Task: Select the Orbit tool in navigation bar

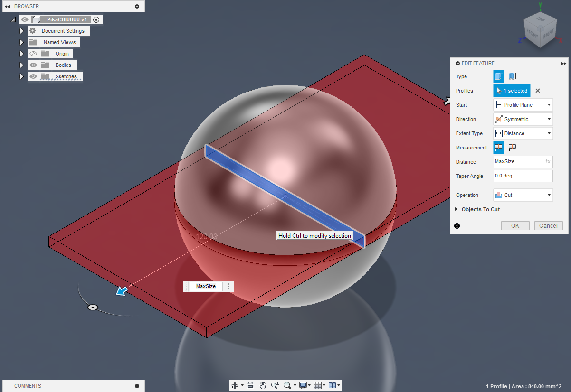Action: click(235, 385)
